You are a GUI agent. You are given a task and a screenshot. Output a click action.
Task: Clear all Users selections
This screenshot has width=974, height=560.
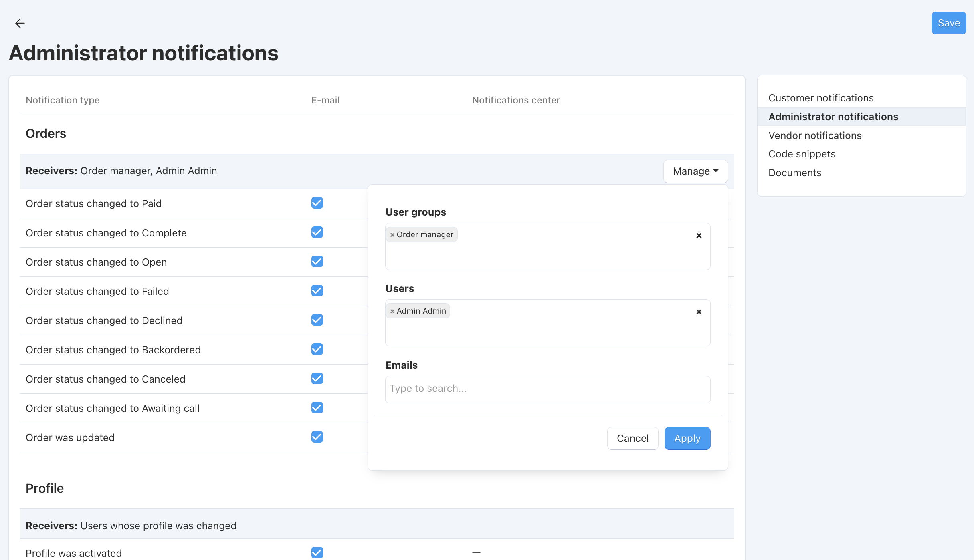pyautogui.click(x=699, y=312)
